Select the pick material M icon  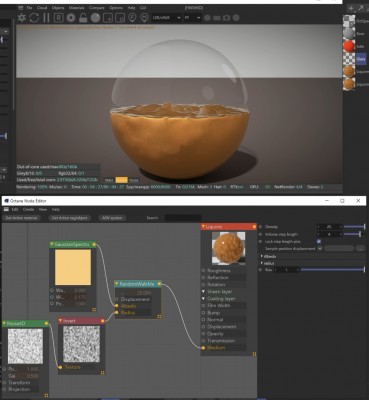144,18
